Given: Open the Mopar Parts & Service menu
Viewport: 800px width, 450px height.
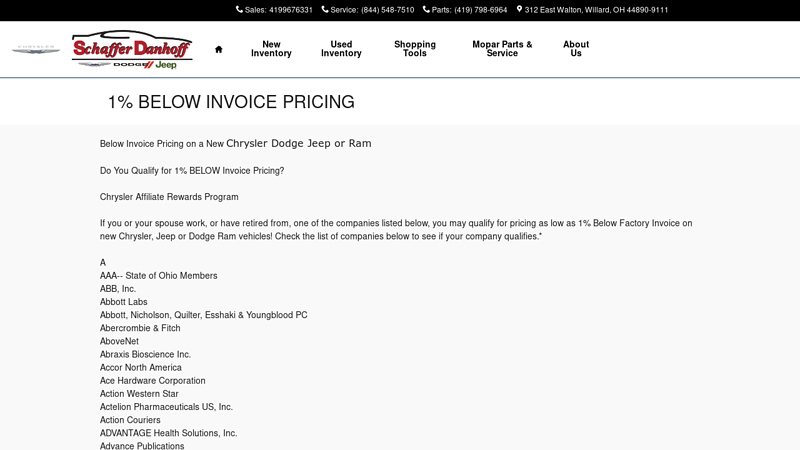Looking at the screenshot, I should click(x=502, y=49).
